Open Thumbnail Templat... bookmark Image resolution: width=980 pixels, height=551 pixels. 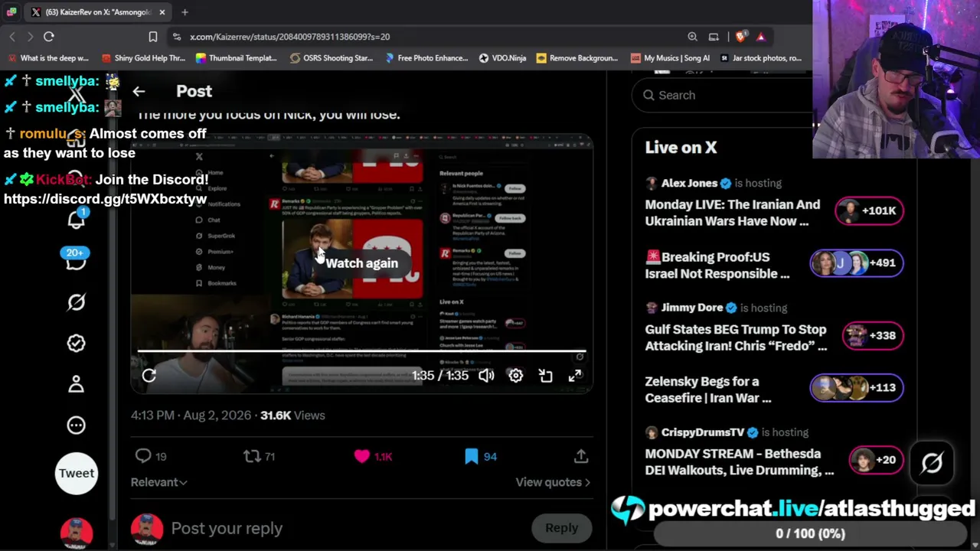point(237,58)
